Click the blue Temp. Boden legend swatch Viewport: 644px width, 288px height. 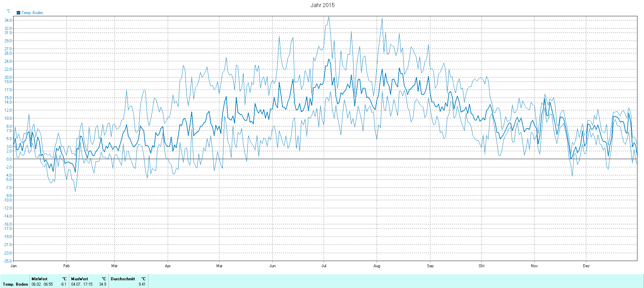pos(18,13)
